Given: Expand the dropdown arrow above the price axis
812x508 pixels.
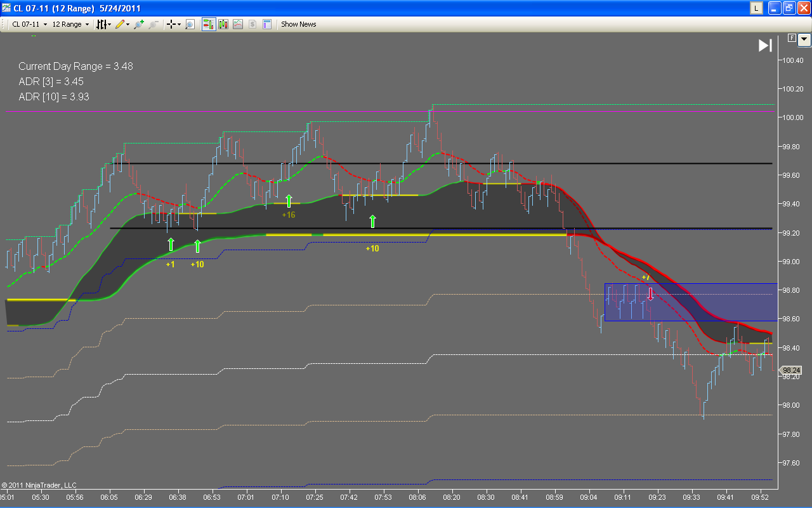Looking at the screenshot, I should (804, 39).
